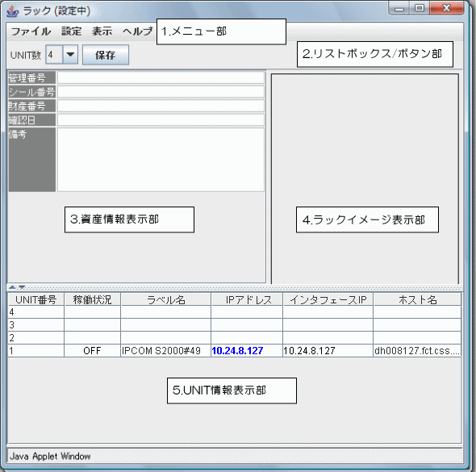Open the ファイル menu
The image size is (476, 472).
[x=31, y=31]
